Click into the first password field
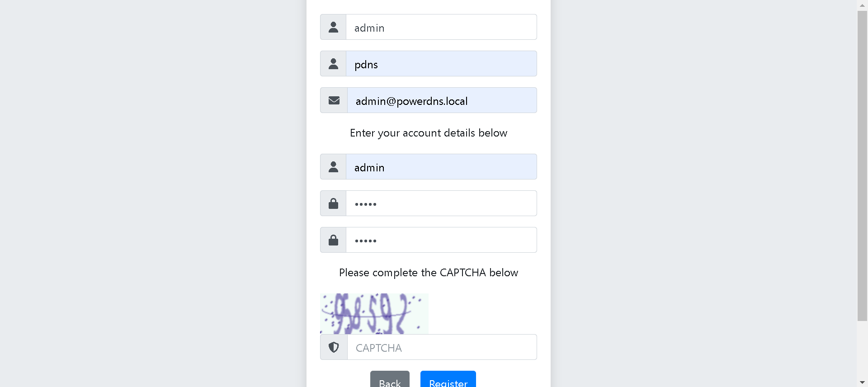Viewport: 868px width, 387px height. 441,203
